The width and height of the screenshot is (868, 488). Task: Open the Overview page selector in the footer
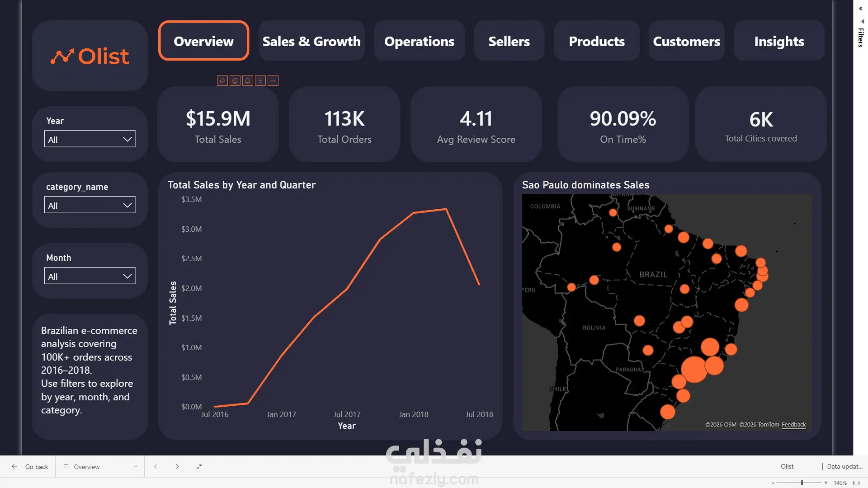click(x=100, y=466)
